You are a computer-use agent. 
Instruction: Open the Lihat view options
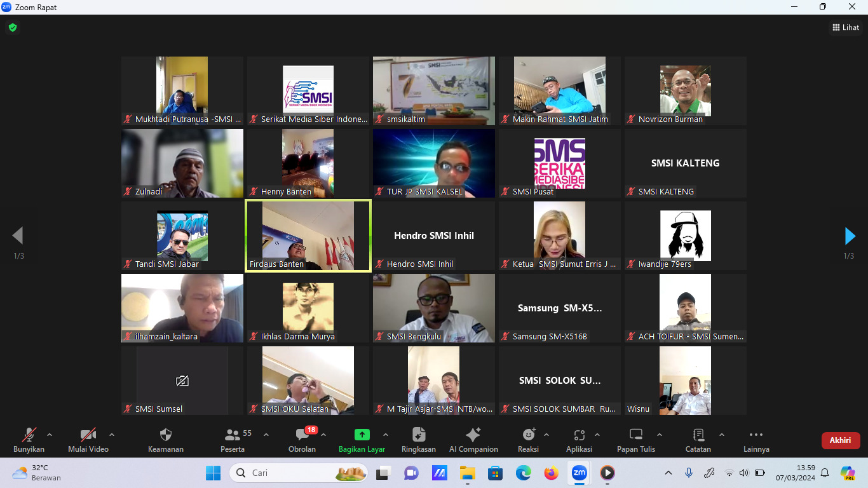point(846,27)
